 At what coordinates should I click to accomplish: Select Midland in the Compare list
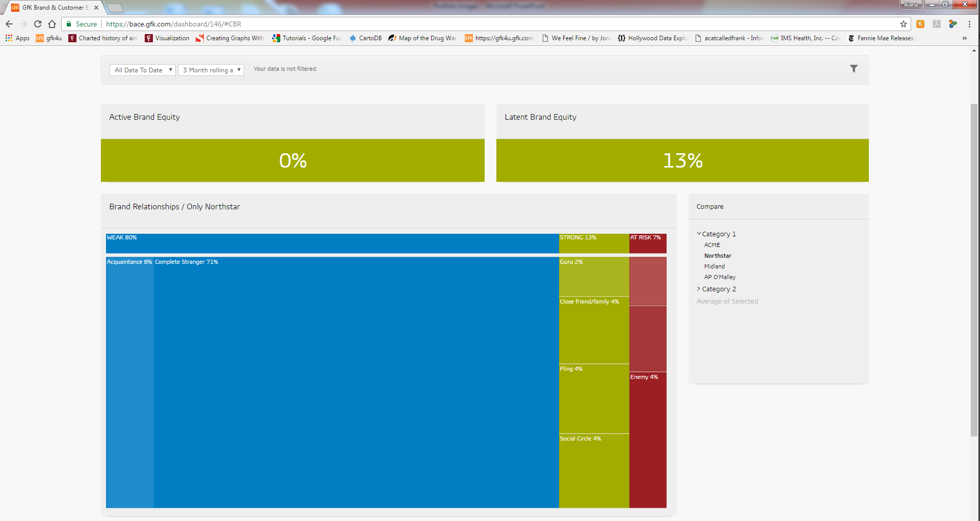coord(714,266)
